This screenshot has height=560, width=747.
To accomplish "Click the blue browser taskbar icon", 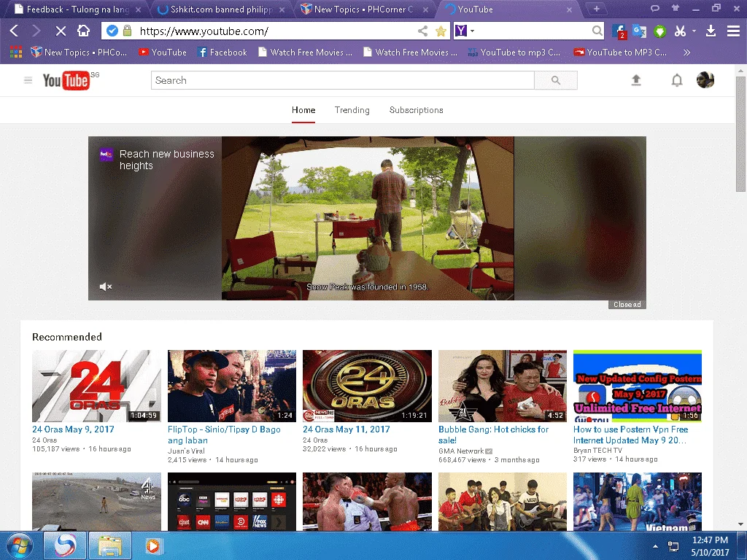I will [65, 545].
